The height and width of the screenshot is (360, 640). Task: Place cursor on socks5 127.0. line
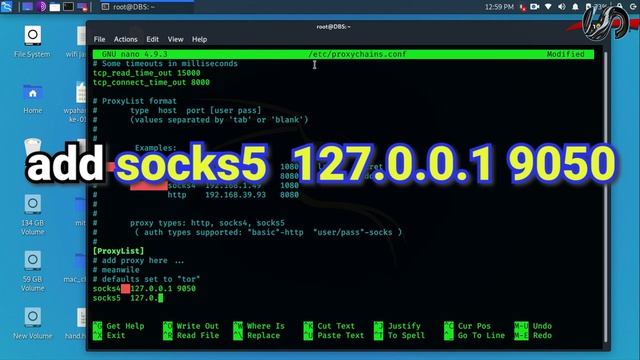(x=128, y=298)
